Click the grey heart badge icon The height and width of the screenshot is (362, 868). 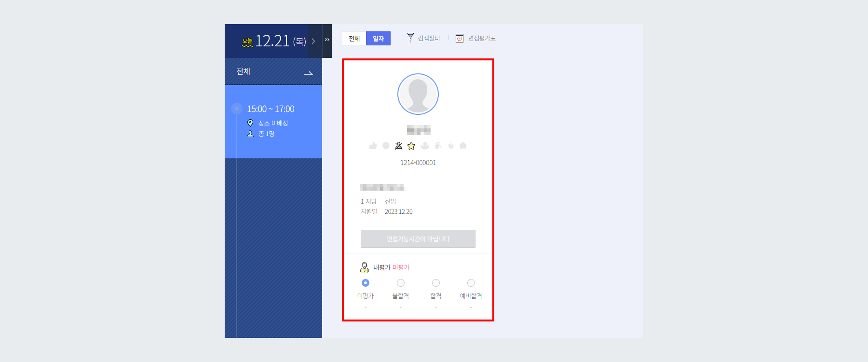[451, 145]
